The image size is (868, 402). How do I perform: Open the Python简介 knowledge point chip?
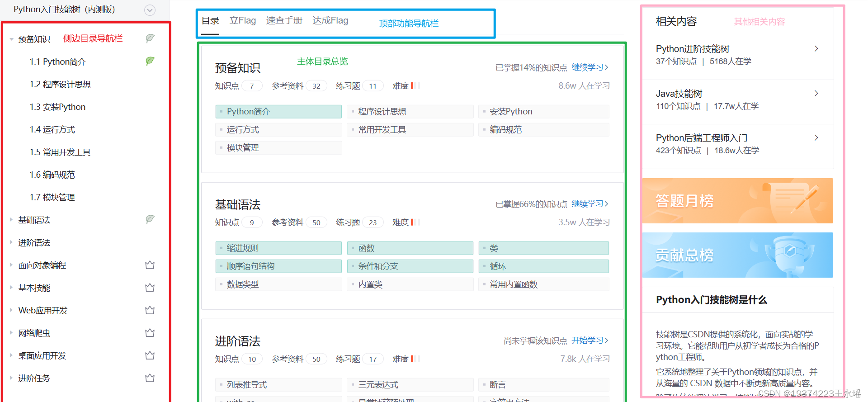tap(278, 112)
